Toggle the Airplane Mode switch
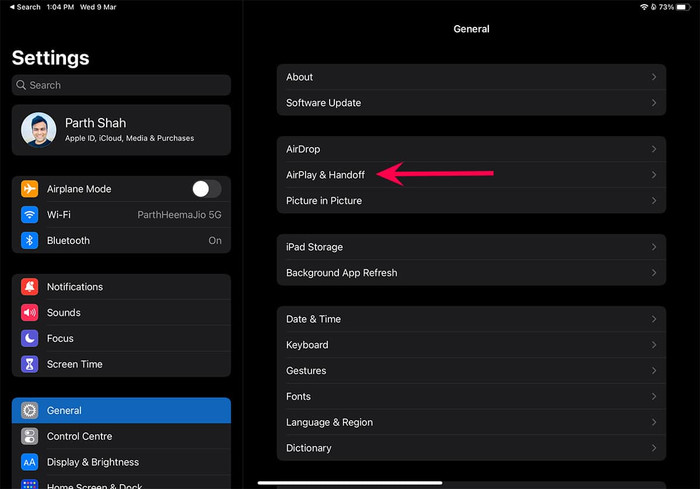700x489 pixels. (207, 189)
